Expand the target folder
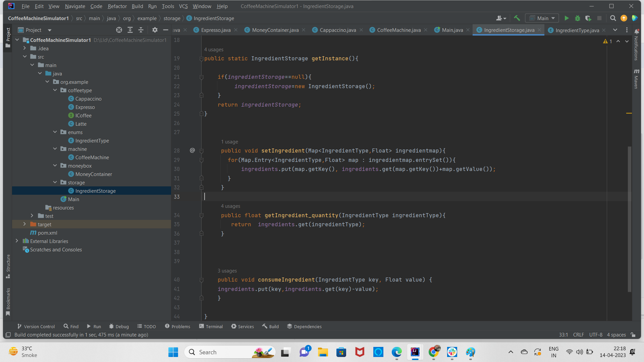Screen dimensions: 644x362 click(x=24, y=224)
